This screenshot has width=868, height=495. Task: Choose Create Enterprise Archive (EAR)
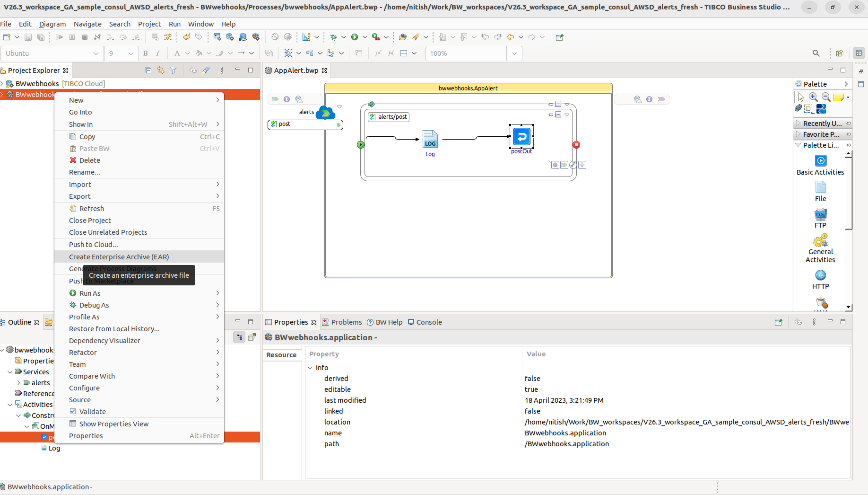click(139, 257)
